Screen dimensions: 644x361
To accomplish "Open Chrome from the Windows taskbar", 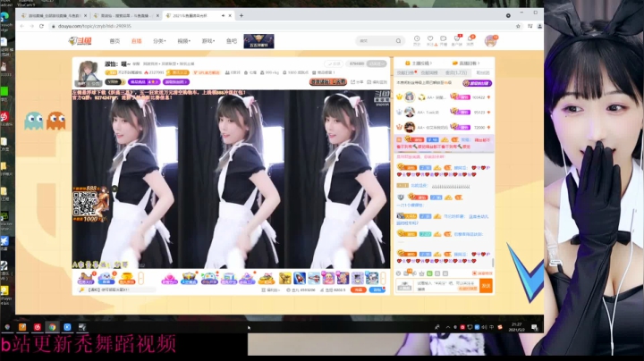I will (x=52, y=327).
